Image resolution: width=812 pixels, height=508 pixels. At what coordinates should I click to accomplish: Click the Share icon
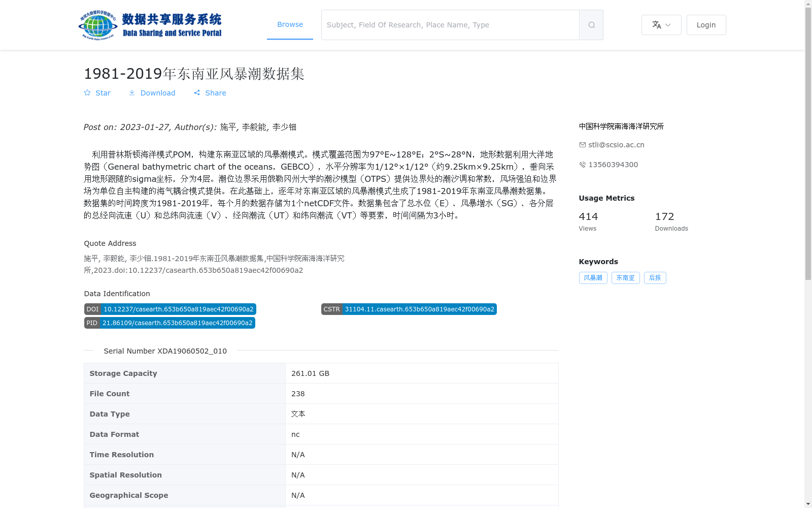(197, 93)
